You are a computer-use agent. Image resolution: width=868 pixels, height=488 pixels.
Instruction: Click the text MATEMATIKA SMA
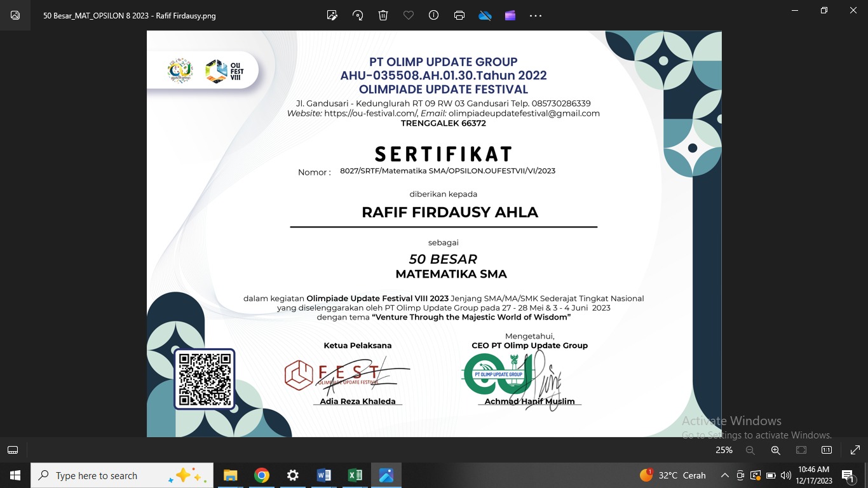451,274
